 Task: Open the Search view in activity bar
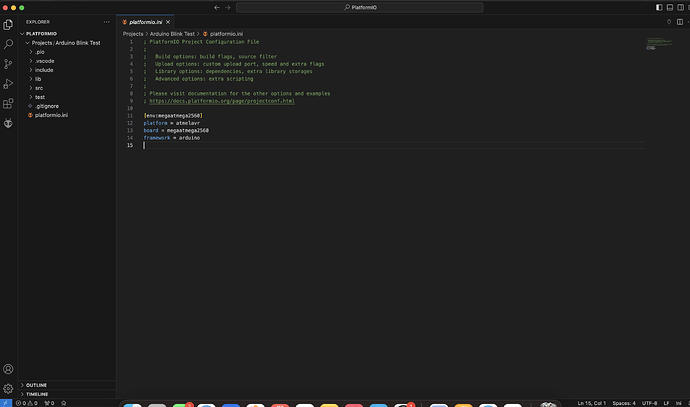pos(8,44)
